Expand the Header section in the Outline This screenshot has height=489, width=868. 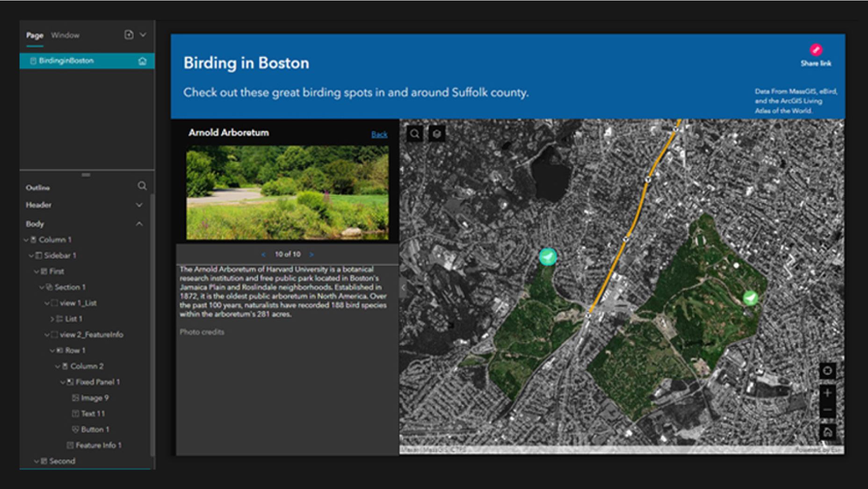pyautogui.click(x=139, y=204)
